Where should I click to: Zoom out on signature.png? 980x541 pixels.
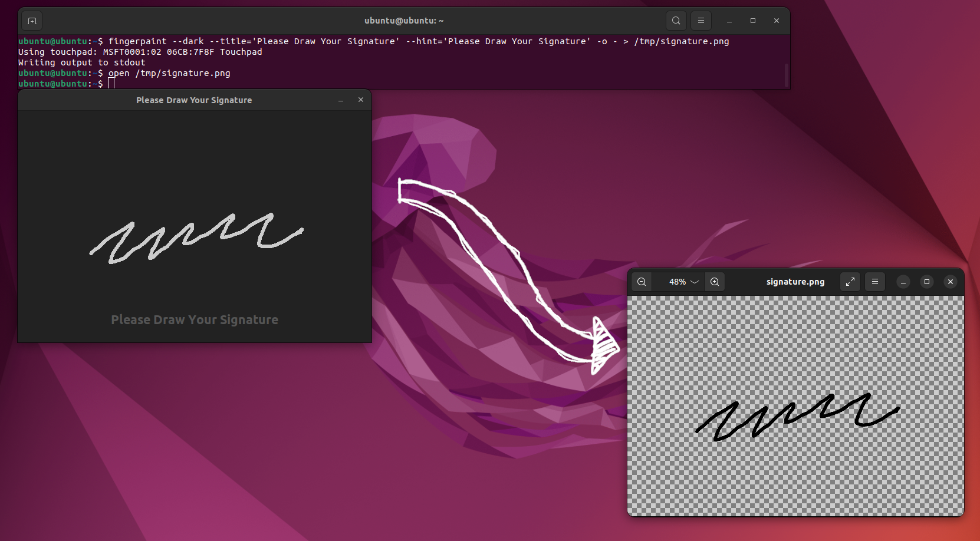tap(642, 282)
